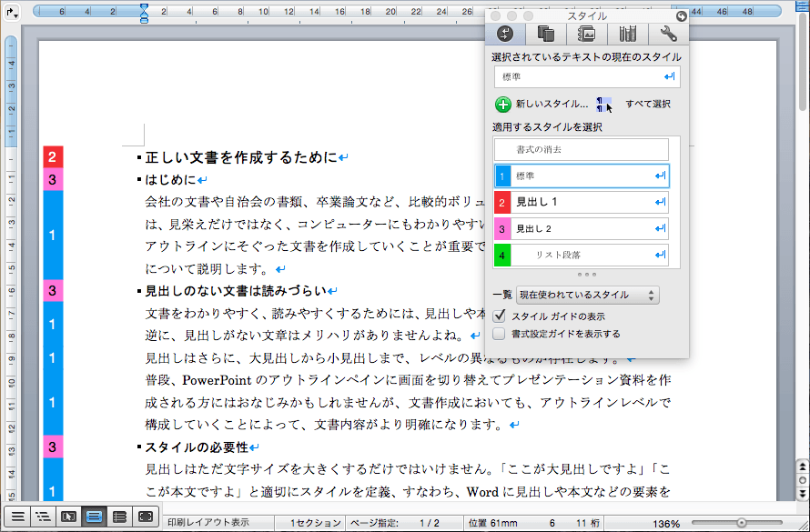This screenshot has width=810, height=532.
Task: Click heading はじめに in document
Action: (x=170, y=179)
